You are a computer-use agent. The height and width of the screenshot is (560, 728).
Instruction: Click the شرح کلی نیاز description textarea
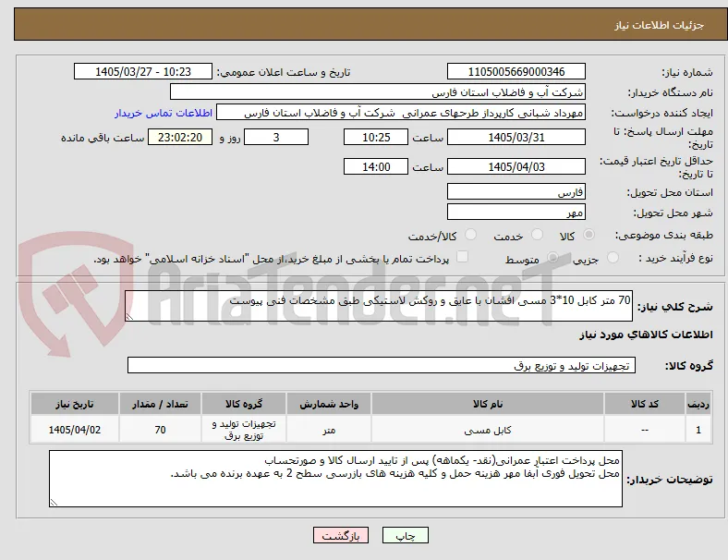pos(379,306)
